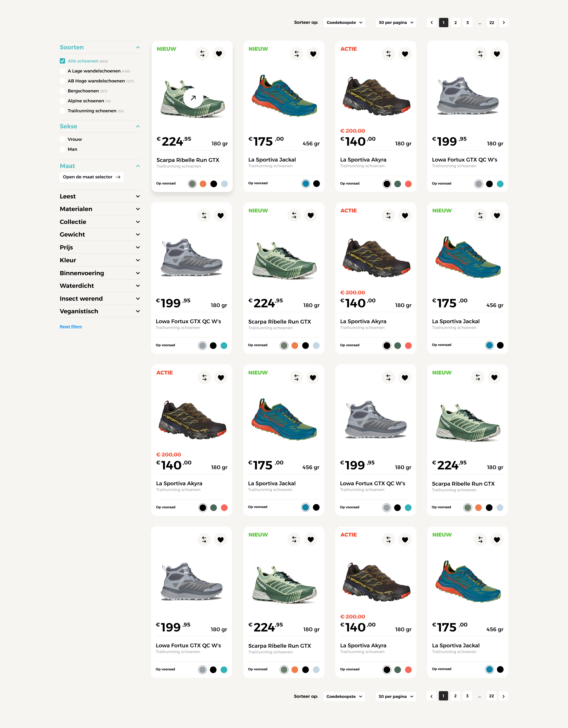Screen dimensions: 568x728
Task: Add top-row La Sportiva Jackal to favorites
Action: point(313,54)
